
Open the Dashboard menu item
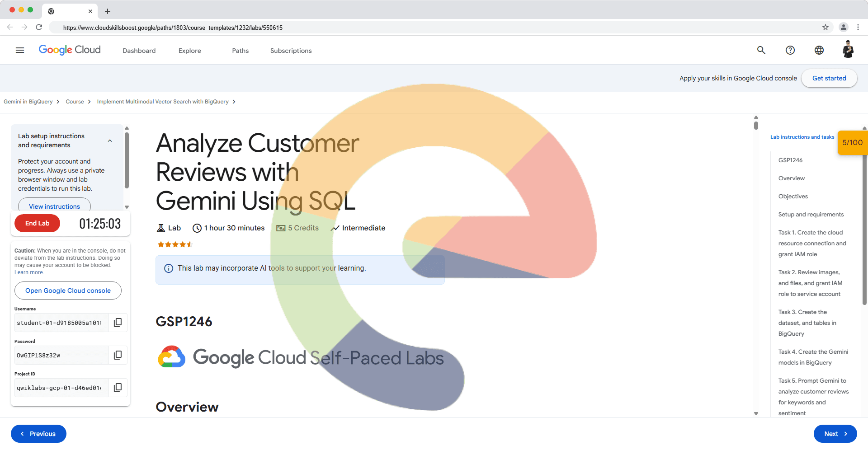(x=139, y=51)
